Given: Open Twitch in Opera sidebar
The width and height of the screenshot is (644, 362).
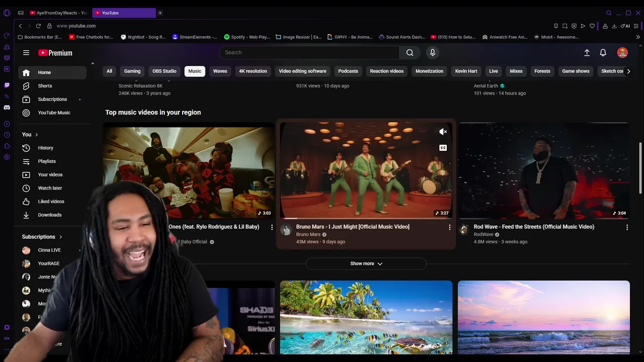Looking at the screenshot, I should pos(7,85).
